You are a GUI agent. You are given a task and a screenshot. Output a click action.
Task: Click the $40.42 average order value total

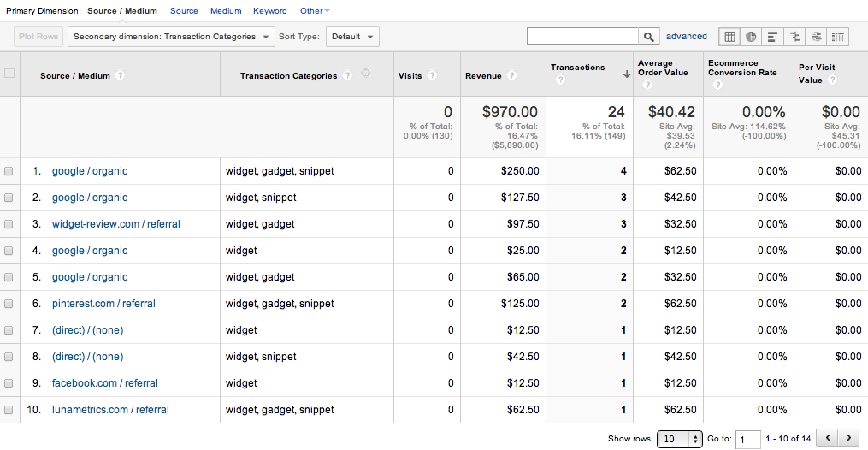click(671, 112)
